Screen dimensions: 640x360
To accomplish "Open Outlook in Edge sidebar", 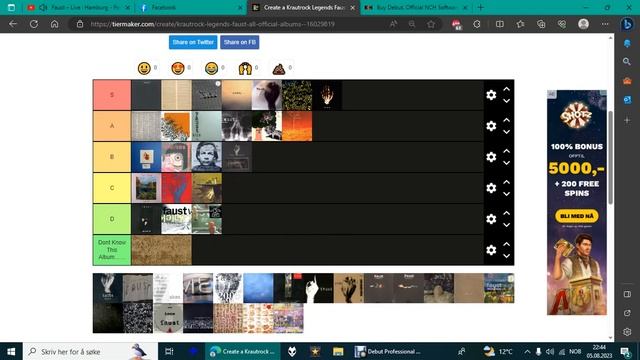I will (x=627, y=100).
